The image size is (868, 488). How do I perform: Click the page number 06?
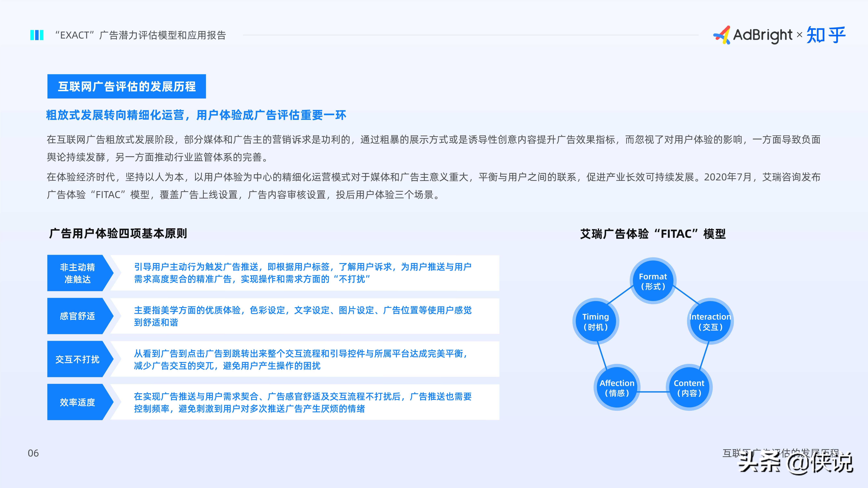(33, 453)
